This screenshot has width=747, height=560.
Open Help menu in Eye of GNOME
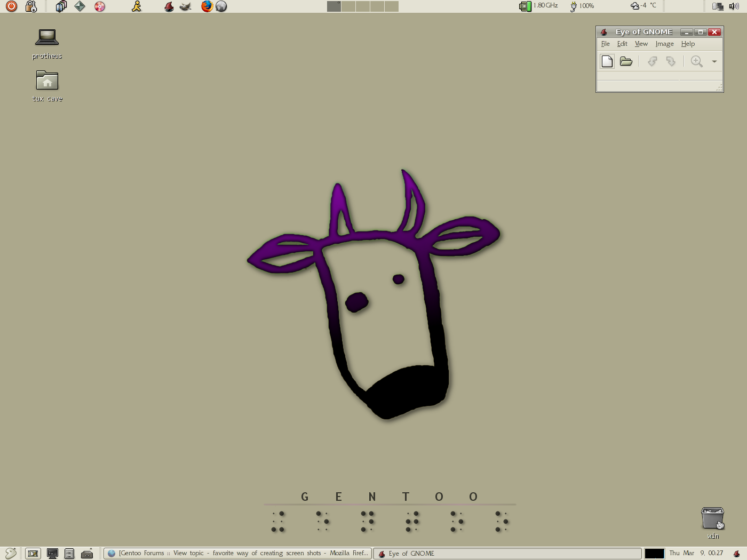click(x=688, y=44)
